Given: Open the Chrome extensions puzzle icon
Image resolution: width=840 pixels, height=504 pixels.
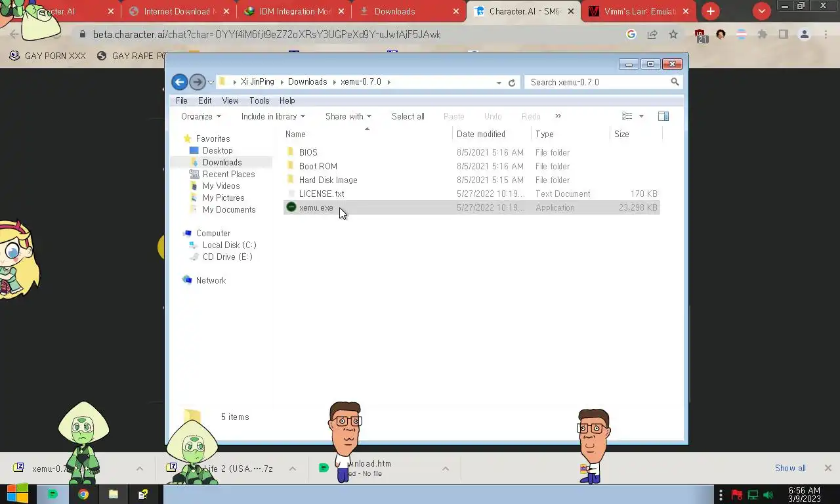Looking at the screenshot, I should [x=762, y=34].
